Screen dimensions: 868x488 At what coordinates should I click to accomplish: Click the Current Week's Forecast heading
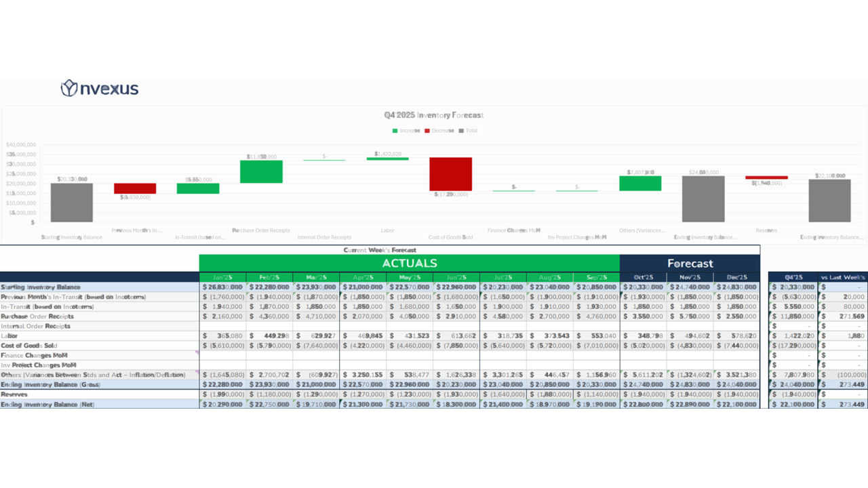[x=380, y=250]
